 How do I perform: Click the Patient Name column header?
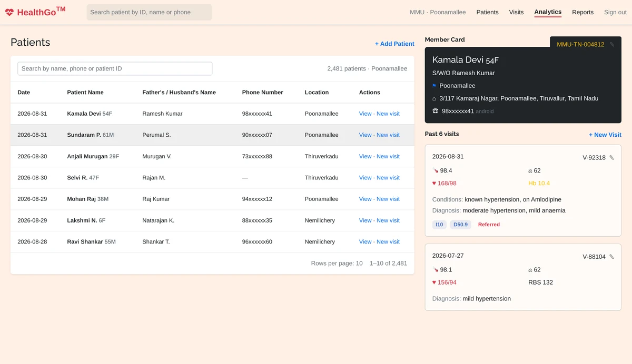point(85,93)
